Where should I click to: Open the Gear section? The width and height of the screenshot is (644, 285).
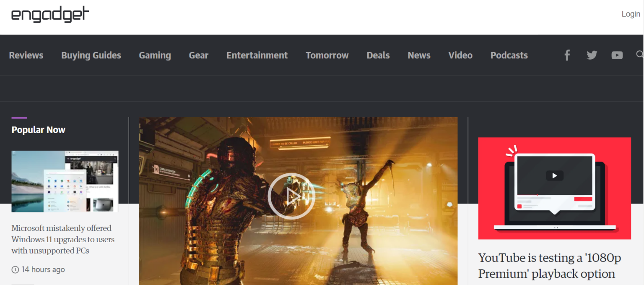pos(198,55)
